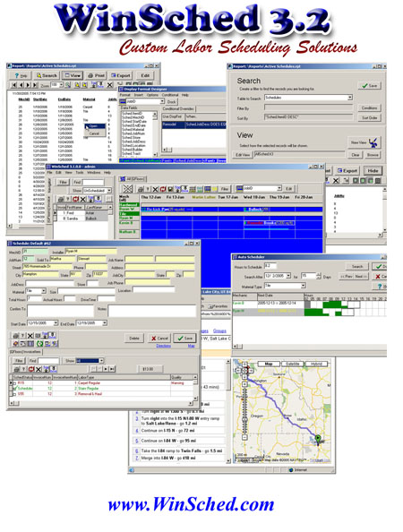Click the Directions link in Schedule form
The height and width of the screenshot is (532, 403).
click(164, 346)
